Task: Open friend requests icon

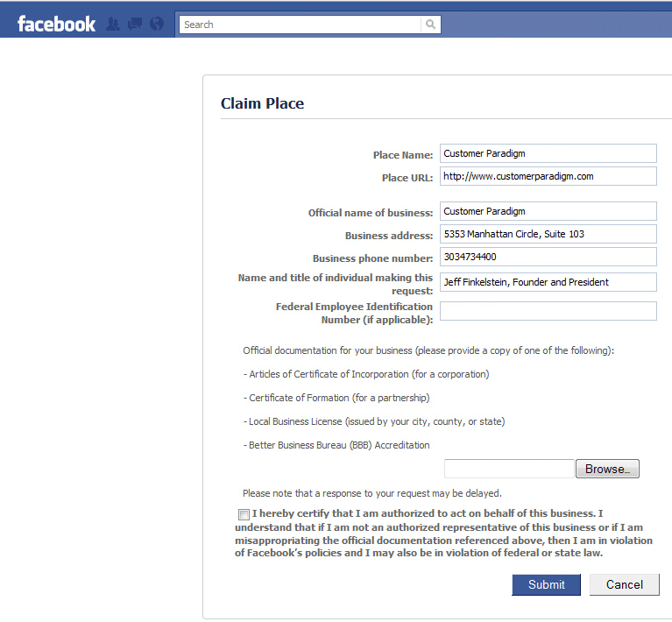Action: [x=113, y=24]
